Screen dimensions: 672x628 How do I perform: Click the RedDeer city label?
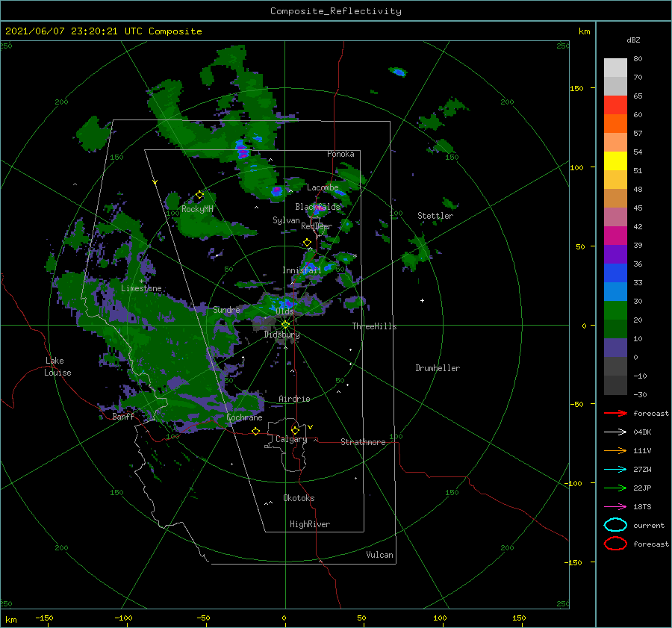click(x=317, y=226)
